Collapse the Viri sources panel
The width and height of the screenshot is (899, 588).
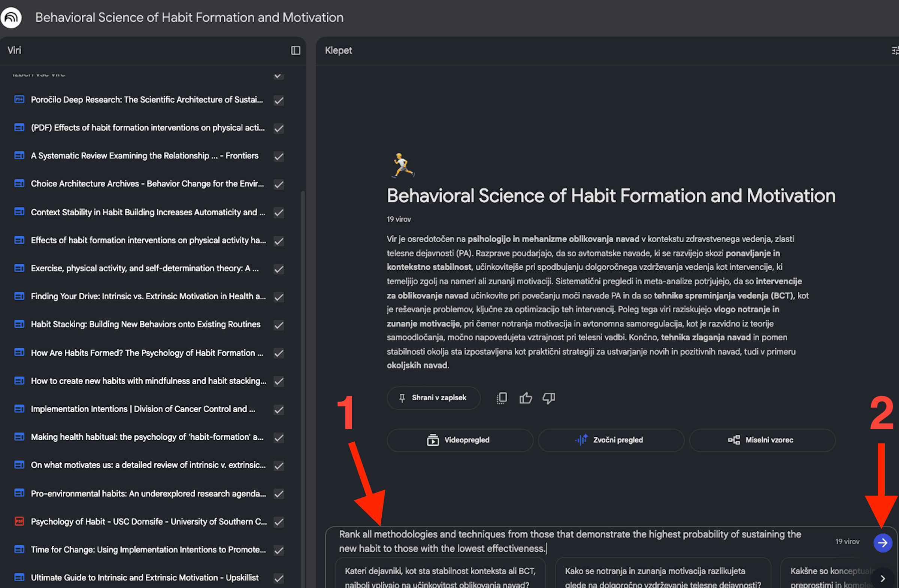pyautogui.click(x=296, y=50)
